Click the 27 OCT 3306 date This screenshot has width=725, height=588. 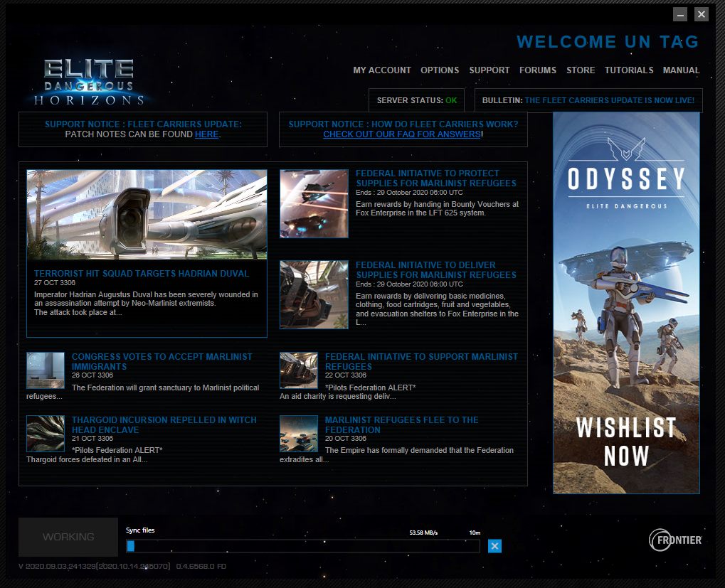[x=55, y=283]
